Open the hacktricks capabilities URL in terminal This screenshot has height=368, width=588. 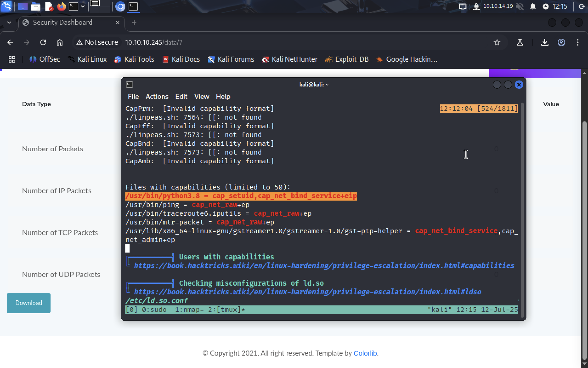click(324, 265)
